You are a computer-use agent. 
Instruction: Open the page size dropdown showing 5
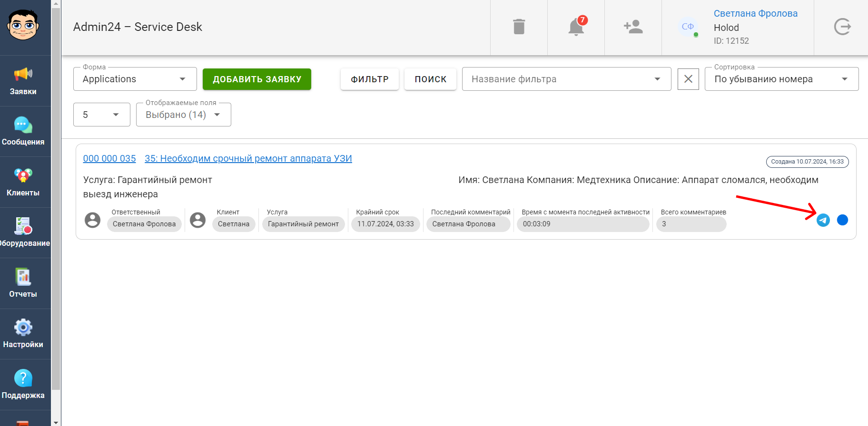102,115
